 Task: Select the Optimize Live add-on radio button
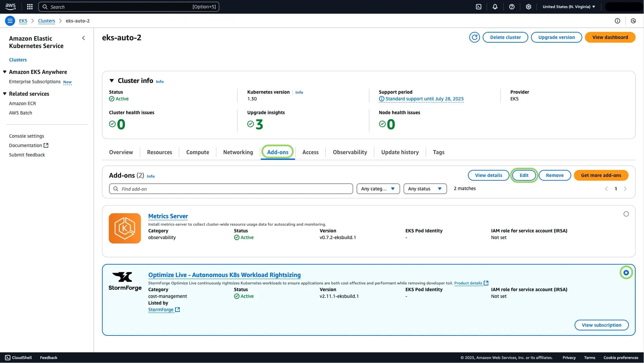(626, 273)
